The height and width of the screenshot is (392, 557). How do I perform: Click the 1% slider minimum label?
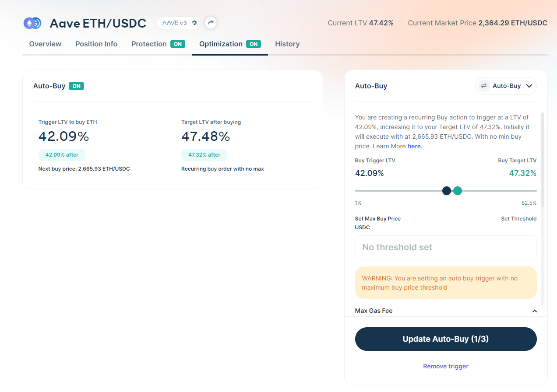pos(358,203)
